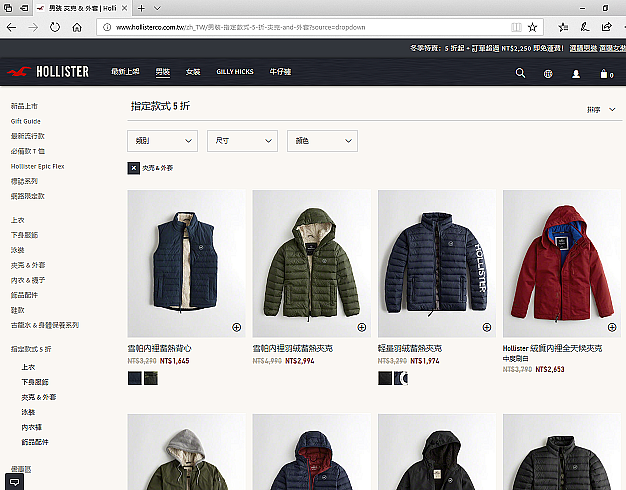Viewport: 626px width, 490px height.
Task: Click 夾克 & 外套 in main sidebar categories
Action: pyautogui.click(x=28, y=265)
